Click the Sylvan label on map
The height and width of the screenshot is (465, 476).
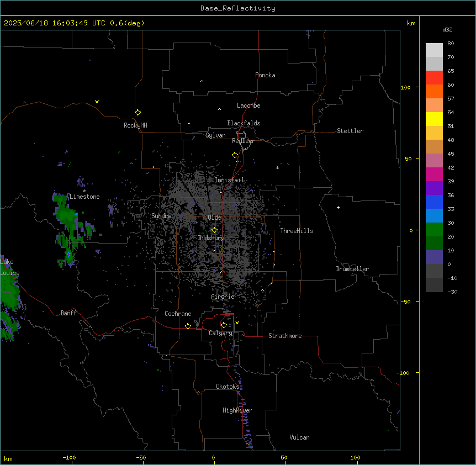(215, 135)
